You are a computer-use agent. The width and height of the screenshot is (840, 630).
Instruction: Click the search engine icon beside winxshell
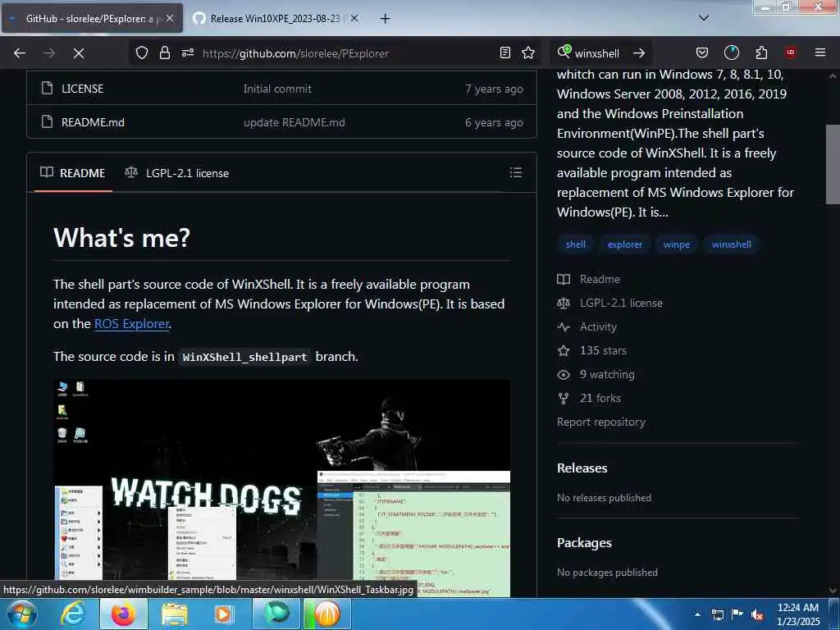[564, 52]
